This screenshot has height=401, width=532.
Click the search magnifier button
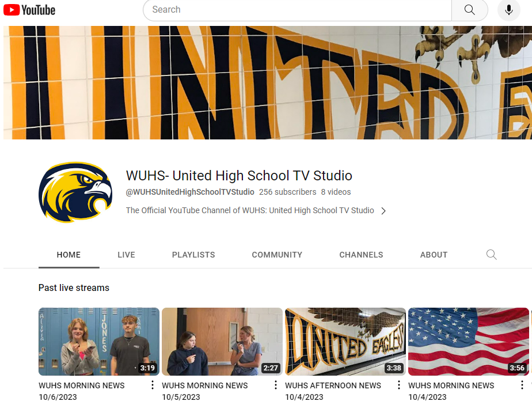(x=469, y=10)
